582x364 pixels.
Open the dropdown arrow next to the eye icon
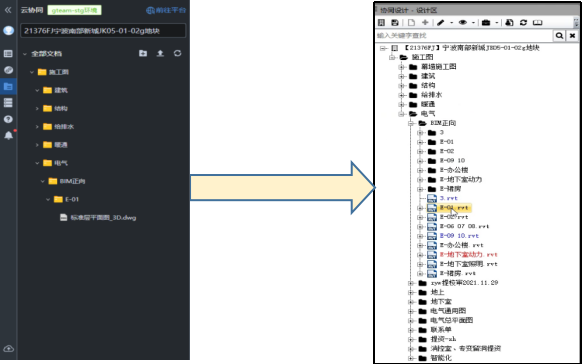coord(473,23)
